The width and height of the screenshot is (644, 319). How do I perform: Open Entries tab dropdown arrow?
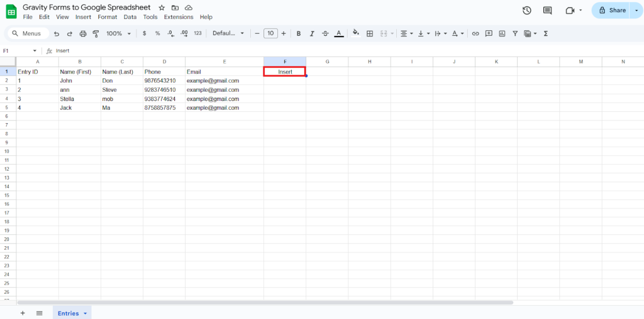(x=86, y=313)
